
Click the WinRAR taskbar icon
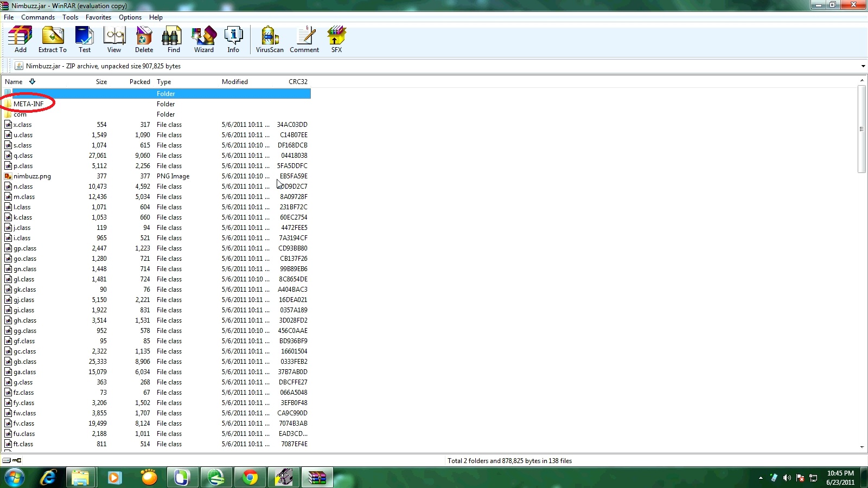click(x=317, y=478)
